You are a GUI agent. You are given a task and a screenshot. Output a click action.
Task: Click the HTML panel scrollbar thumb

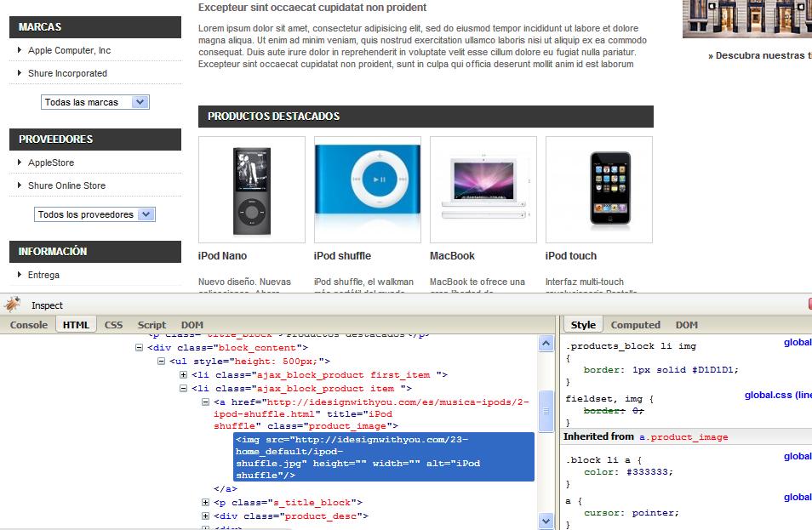click(546, 411)
